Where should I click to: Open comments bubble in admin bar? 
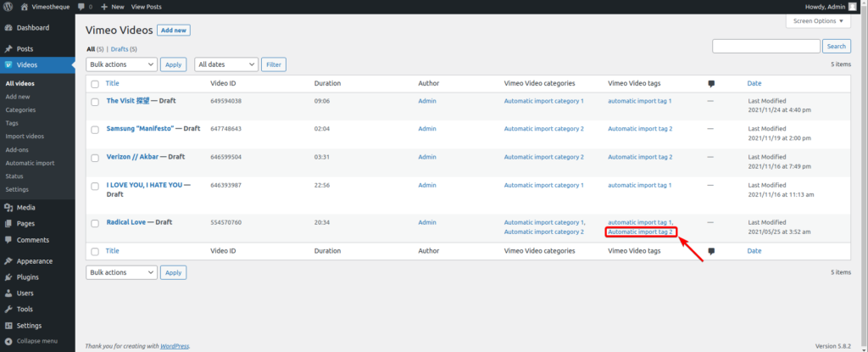click(x=81, y=7)
